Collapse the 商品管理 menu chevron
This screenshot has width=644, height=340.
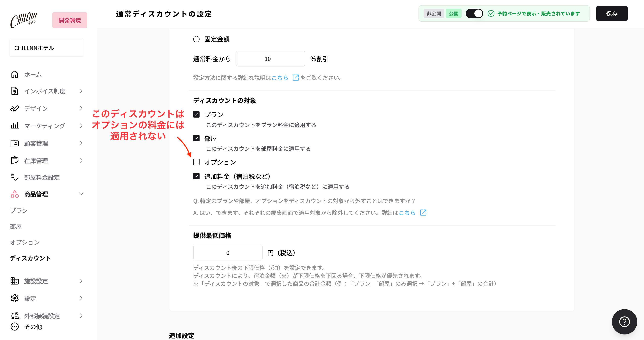pos(81,194)
